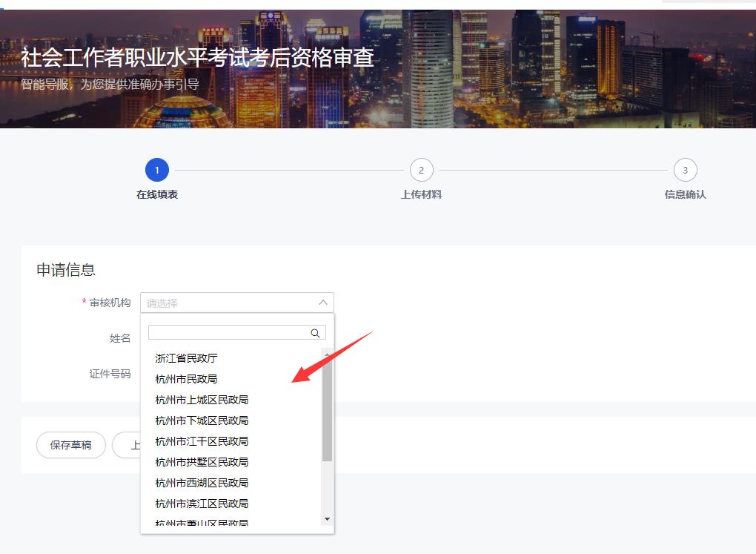Collapse the 审核机构 dropdown via its chevron
The width and height of the screenshot is (756, 554).
[x=322, y=302]
